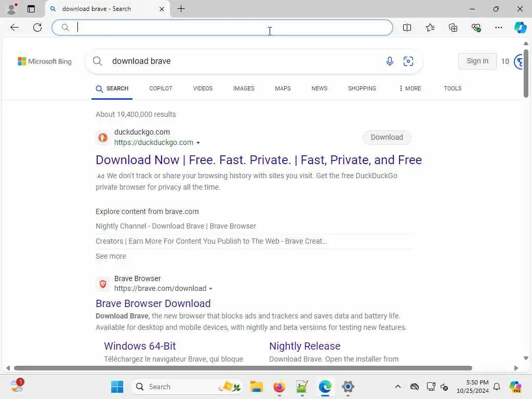Open the 'Nightly Release' sublink
The image size is (532, 399).
pos(304,346)
